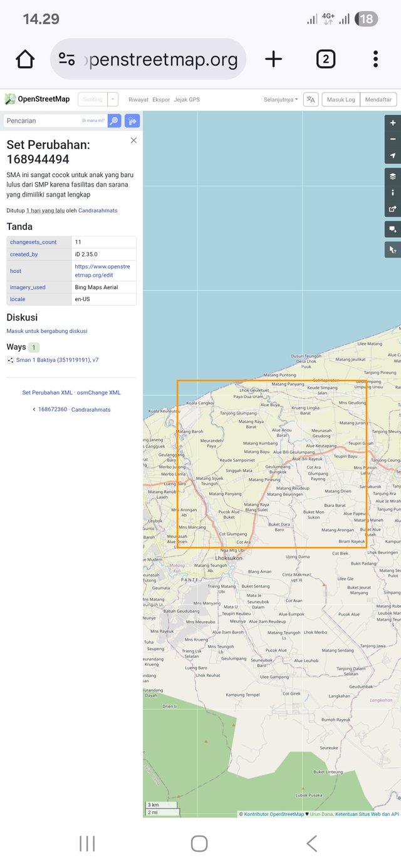Click the 'Di mana ini?' link

93,121
